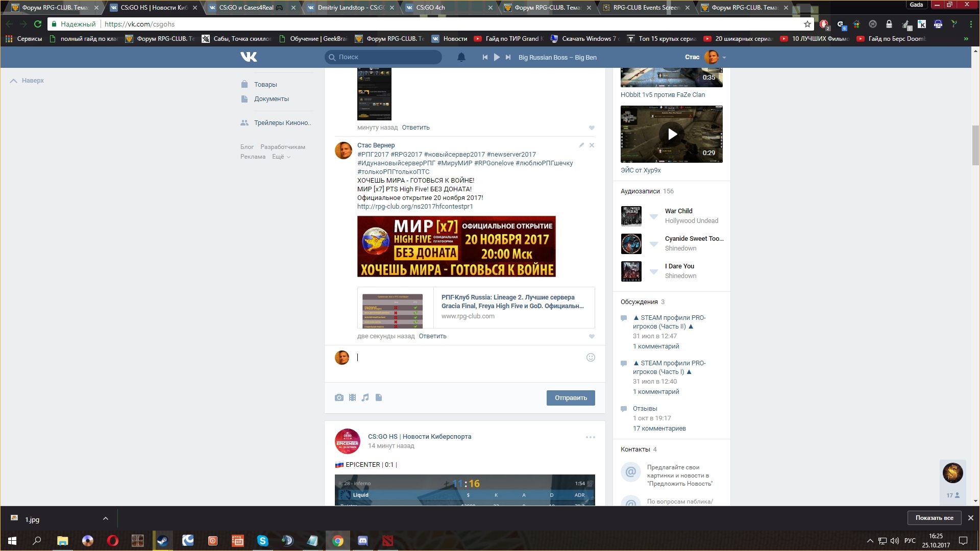Like the comment posted a minute ago

point(592,128)
